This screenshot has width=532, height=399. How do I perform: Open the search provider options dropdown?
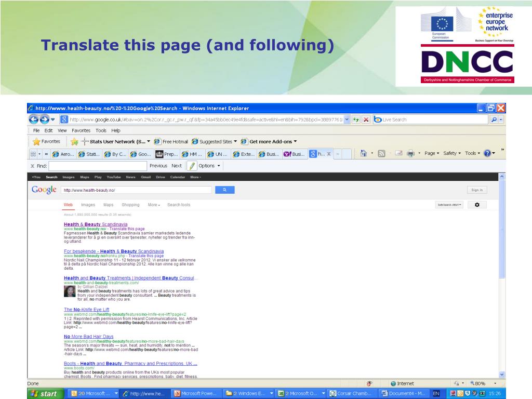(x=501, y=119)
